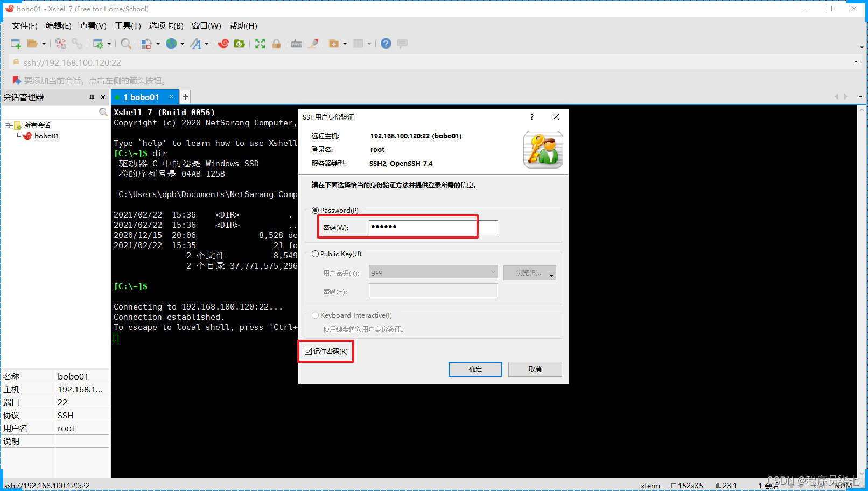
Task: Click the ssh address bar field
Action: (x=431, y=62)
